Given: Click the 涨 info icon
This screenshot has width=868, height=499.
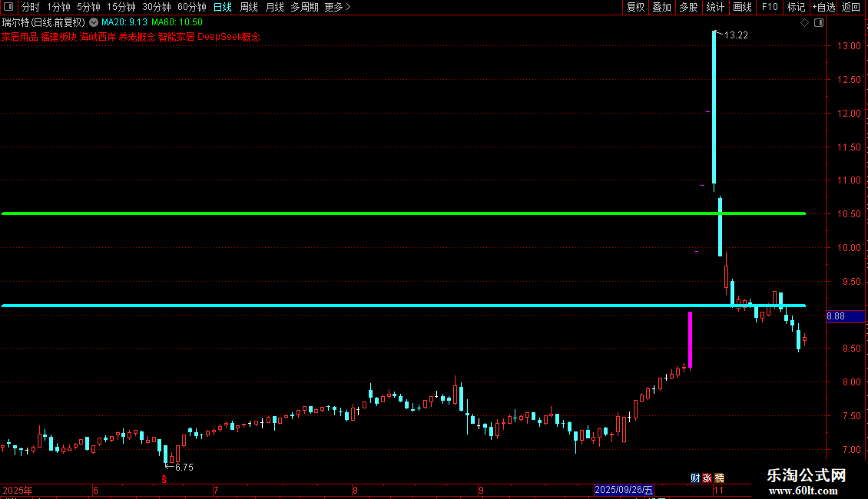Looking at the screenshot, I should click(707, 478).
